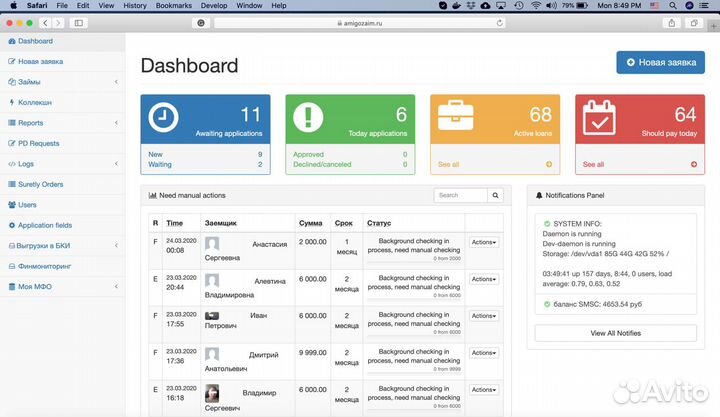Click the clock icon on Awaiting applications card
Screen dimensions: 720x417
[164, 118]
